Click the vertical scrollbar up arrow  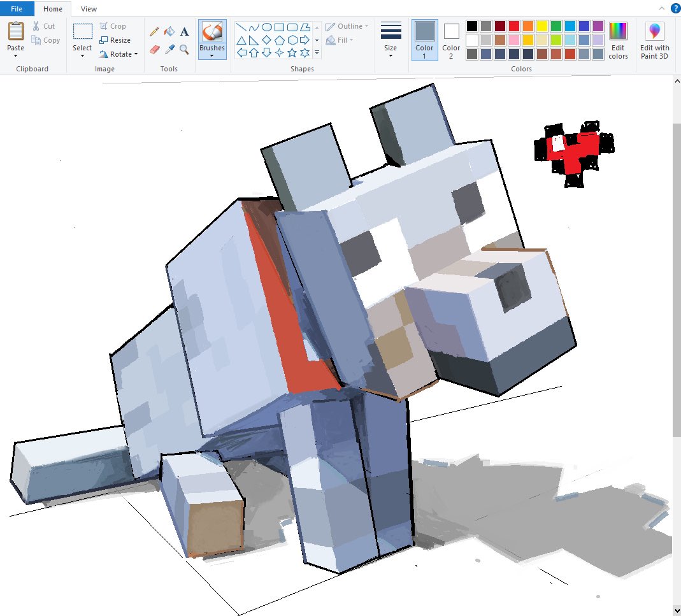click(x=677, y=81)
